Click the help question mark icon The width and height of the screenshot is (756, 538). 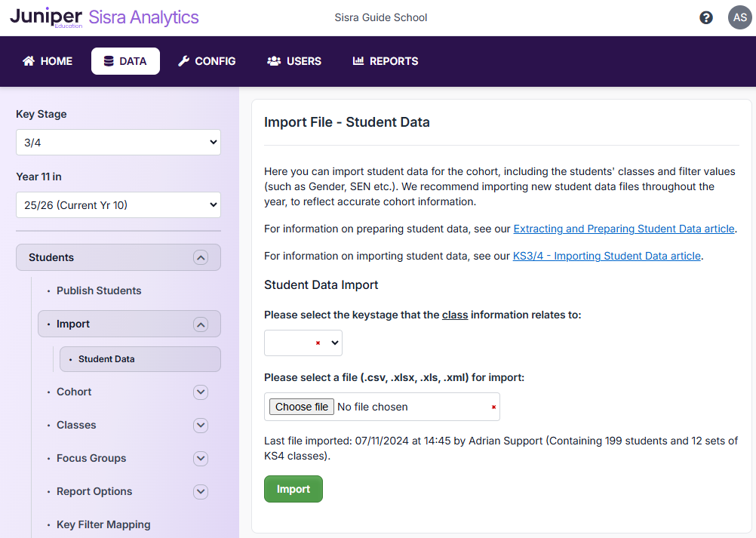(706, 17)
